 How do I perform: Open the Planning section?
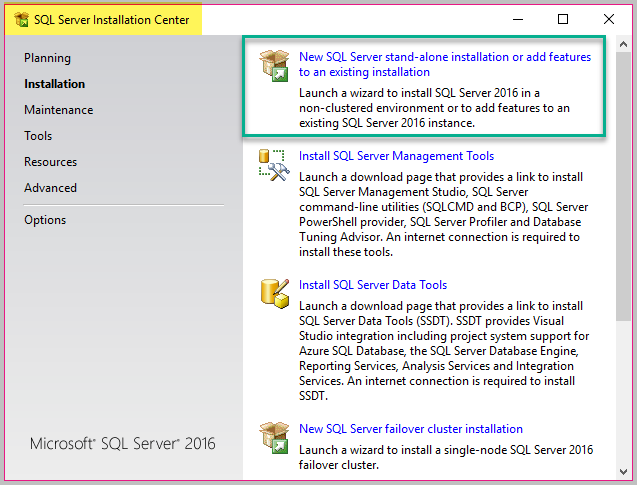[x=47, y=58]
